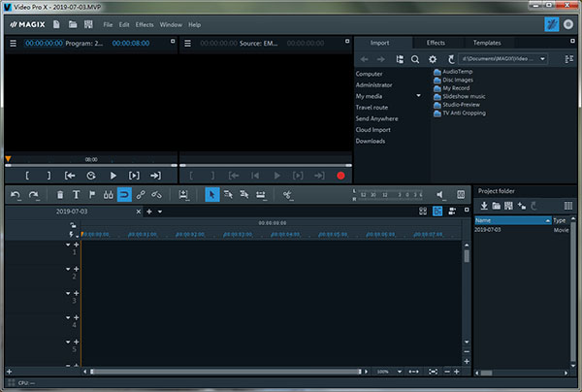This screenshot has width=582, height=392.
Task: Open the Slideshow music folder
Action: (460, 96)
